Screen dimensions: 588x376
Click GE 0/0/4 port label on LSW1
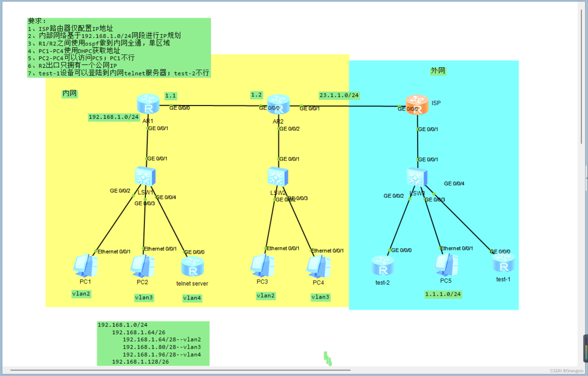tap(166, 197)
